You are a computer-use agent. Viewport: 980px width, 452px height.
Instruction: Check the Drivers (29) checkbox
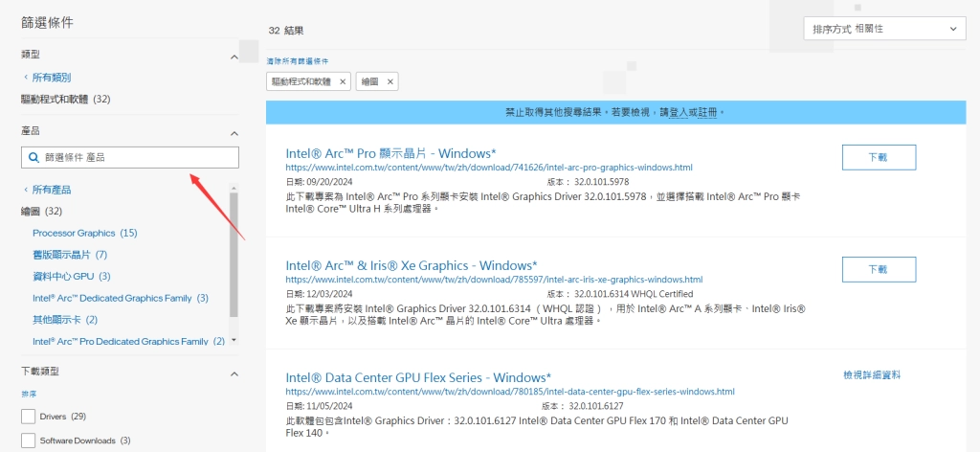coord(28,417)
